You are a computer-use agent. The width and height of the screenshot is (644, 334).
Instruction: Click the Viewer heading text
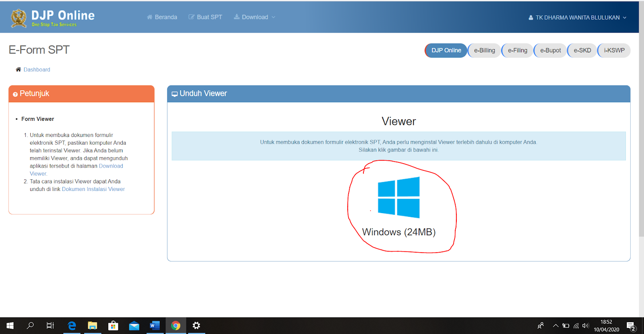(x=398, y=121)
